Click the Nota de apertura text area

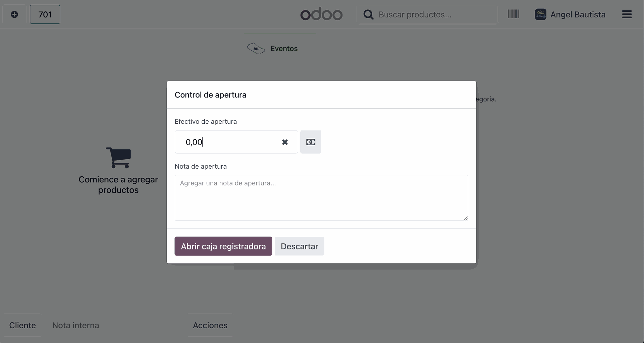click(x=321, y=198)
